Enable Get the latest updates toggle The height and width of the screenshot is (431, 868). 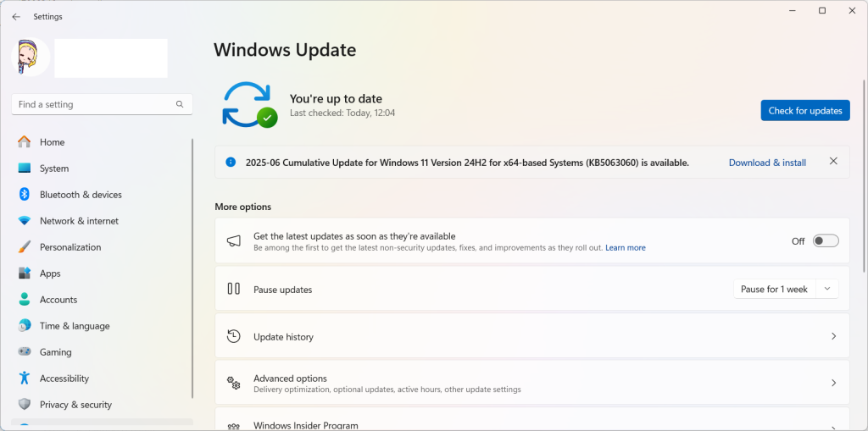tap(826, 240)
